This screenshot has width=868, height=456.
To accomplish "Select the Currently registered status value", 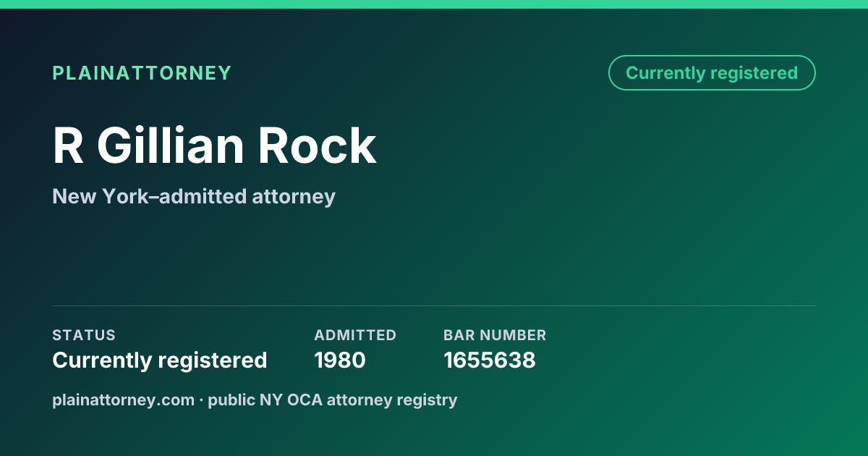I will [x=160, y=360].
